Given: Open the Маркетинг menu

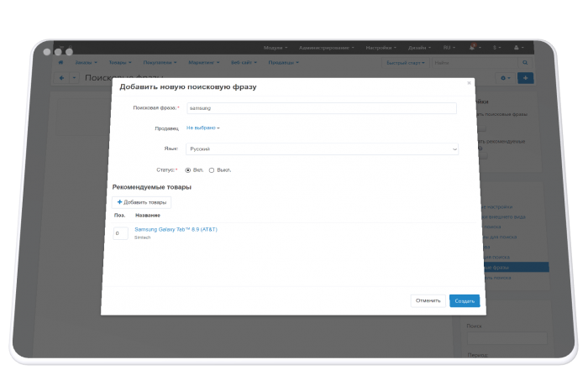Looking at the screenshot, I should [204, 62].
